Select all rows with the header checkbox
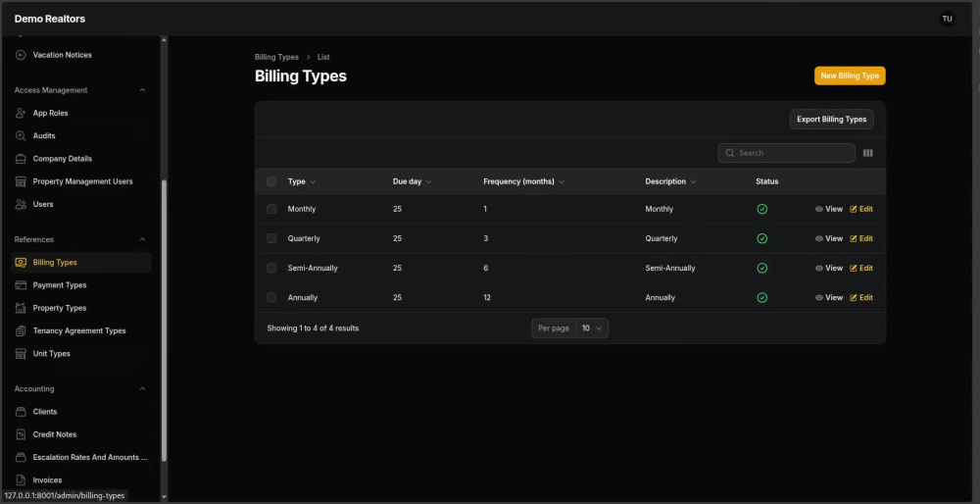 271,181
